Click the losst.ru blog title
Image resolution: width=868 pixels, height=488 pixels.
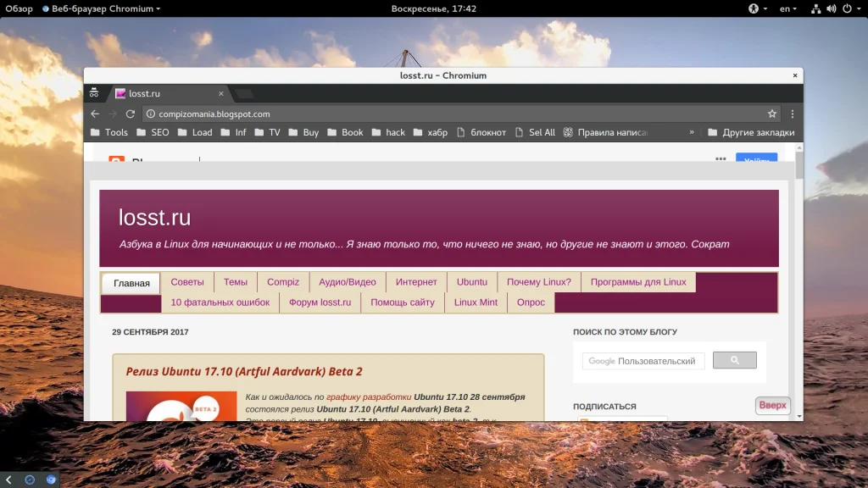coord(154,218)
